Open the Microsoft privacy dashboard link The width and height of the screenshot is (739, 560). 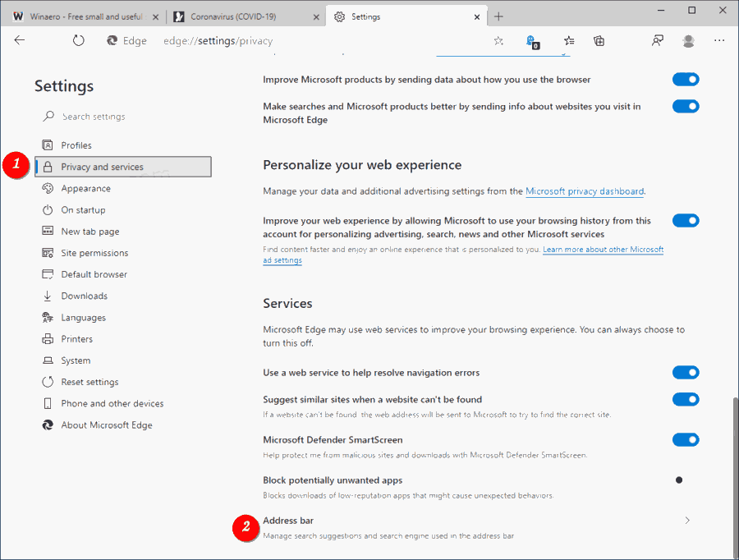coord(585,190)
